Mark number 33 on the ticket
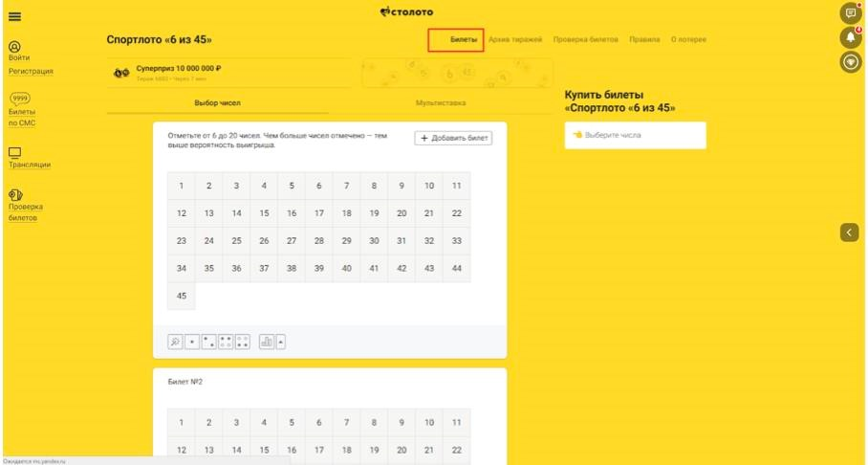This screenshot has width=868, height=465. pos(457,241)
